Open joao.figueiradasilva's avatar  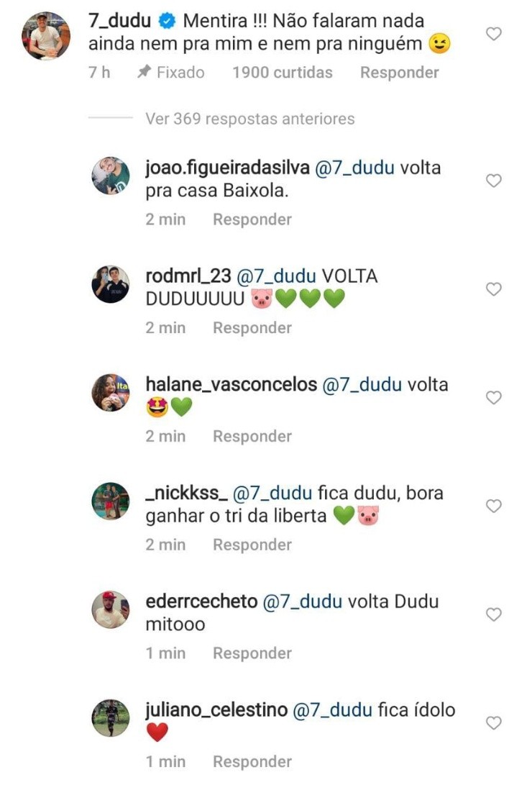pos(111,176)
